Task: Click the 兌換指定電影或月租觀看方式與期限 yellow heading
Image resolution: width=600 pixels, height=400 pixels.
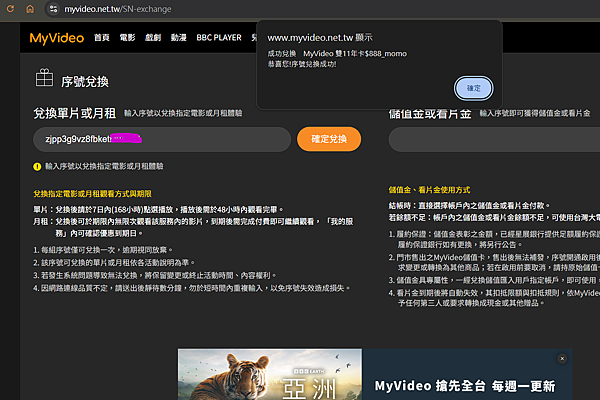Action: click(93, 194)
